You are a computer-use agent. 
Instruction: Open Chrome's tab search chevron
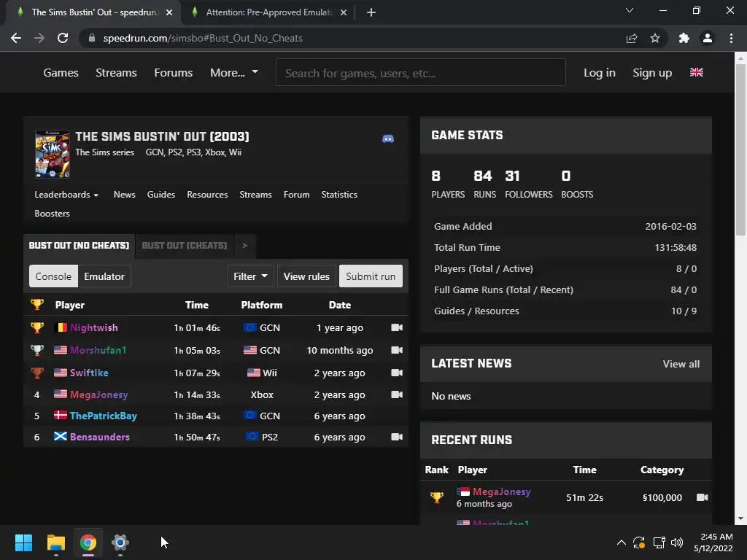click(630, 10)
